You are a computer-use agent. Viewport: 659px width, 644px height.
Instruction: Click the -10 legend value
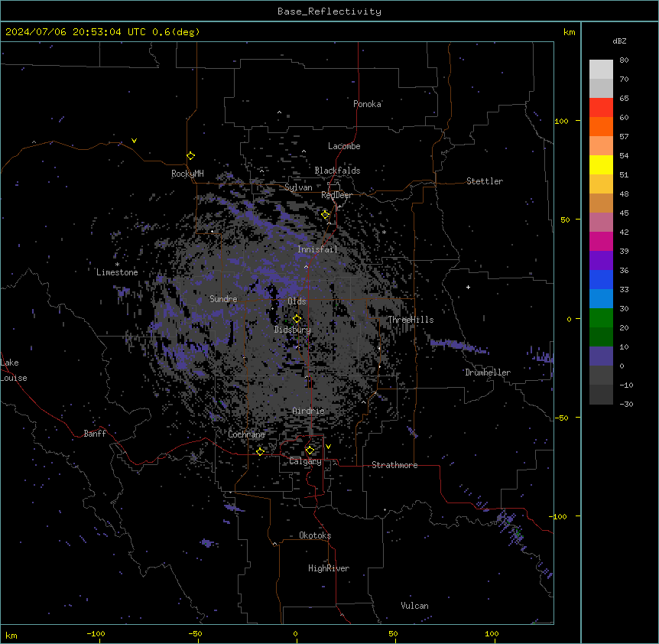pos(626,385)
